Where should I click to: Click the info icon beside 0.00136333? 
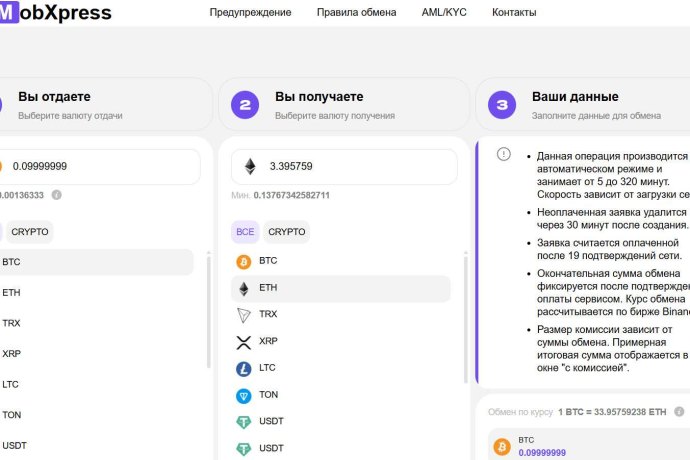57,195
